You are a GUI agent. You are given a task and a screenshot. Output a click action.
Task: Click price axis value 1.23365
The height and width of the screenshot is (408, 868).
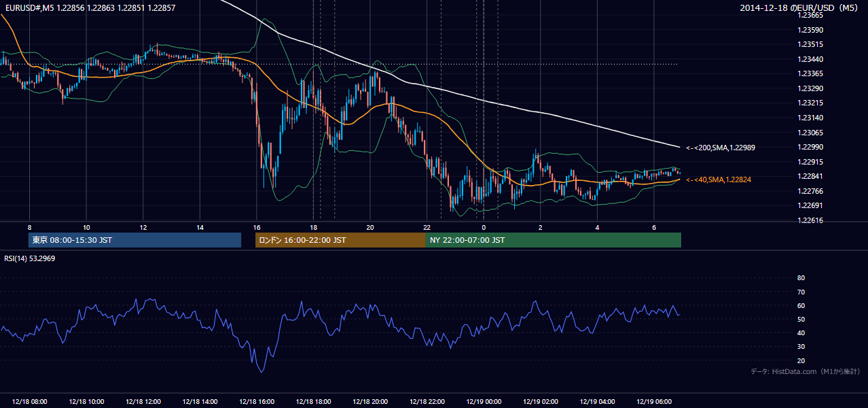[810, 73]
